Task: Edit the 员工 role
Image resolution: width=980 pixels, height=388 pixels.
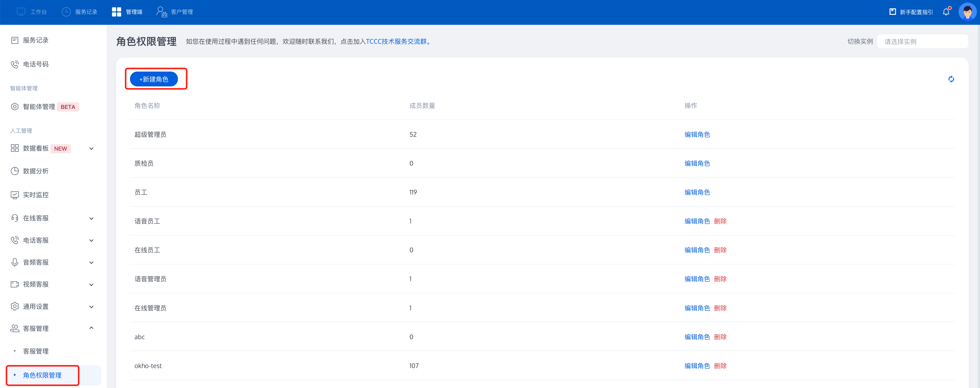Action: 697,192
